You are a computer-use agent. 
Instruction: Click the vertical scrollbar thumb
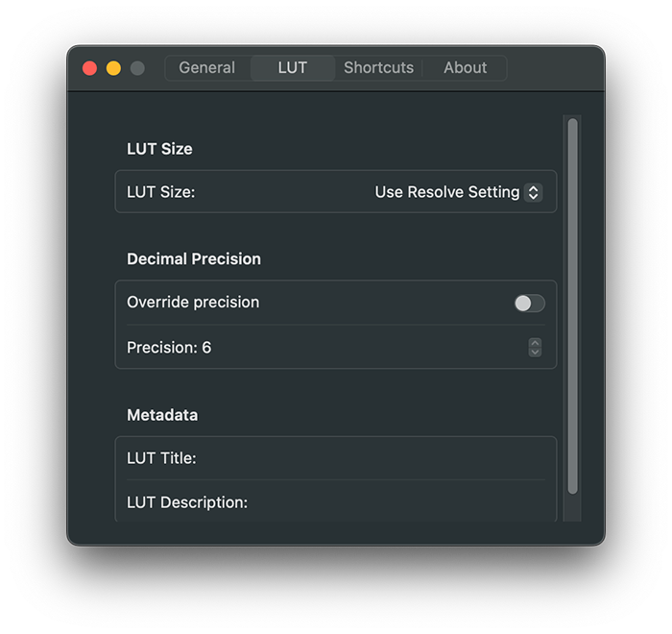(572, 305)
